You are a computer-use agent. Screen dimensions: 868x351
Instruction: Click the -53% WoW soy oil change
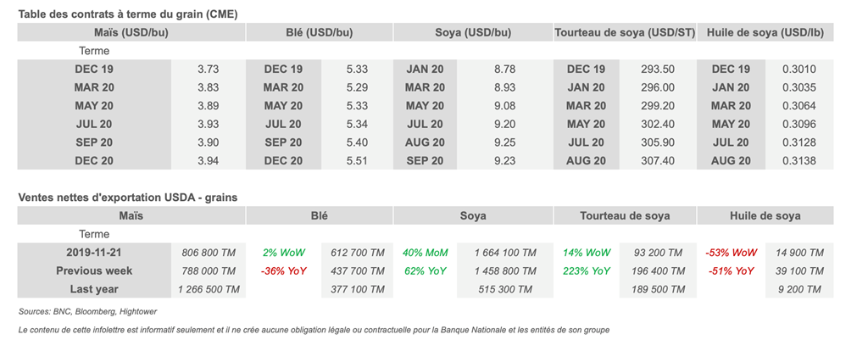pos(731,253)
